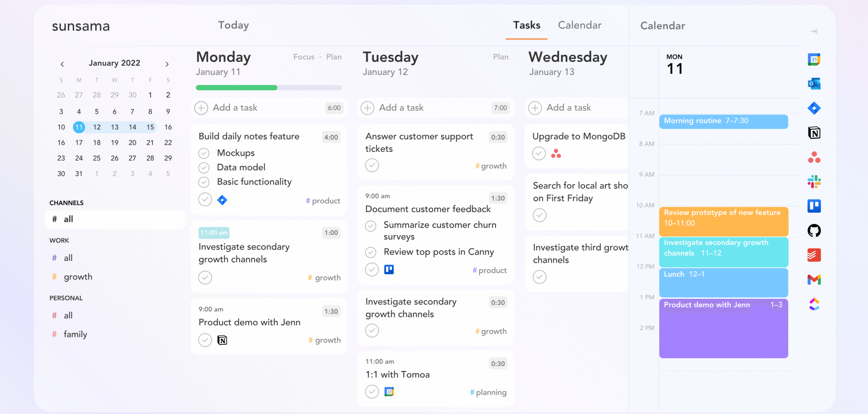Complete Tuesday Investigate secondary growth channels task
Viewport: 868px width, 414px height.
[x=372, y=331]
